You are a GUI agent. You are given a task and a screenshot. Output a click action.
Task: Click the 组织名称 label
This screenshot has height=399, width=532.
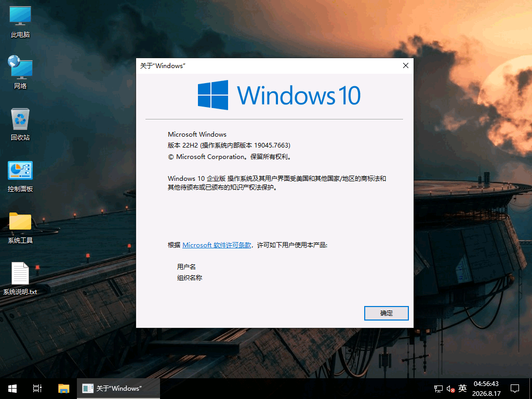click(190, 277)
